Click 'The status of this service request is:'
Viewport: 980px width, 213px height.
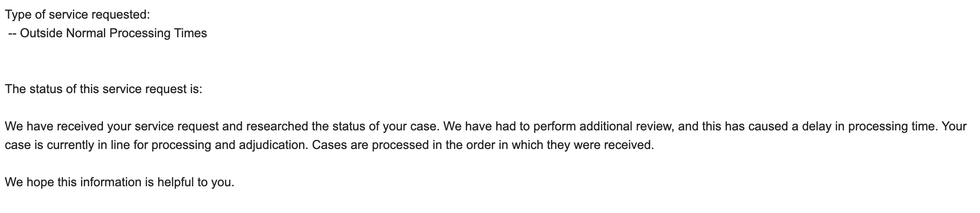103,89
